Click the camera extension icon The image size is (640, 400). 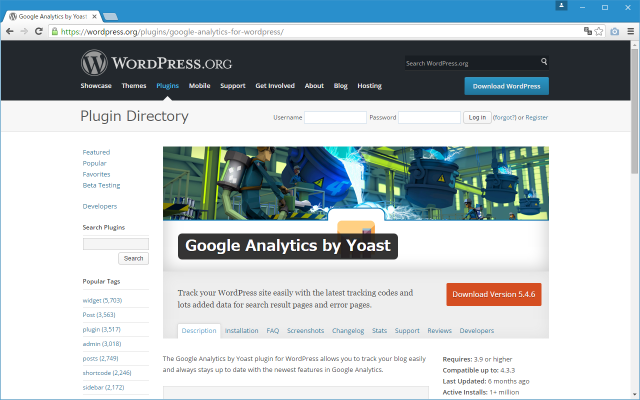tap(615, 31)
